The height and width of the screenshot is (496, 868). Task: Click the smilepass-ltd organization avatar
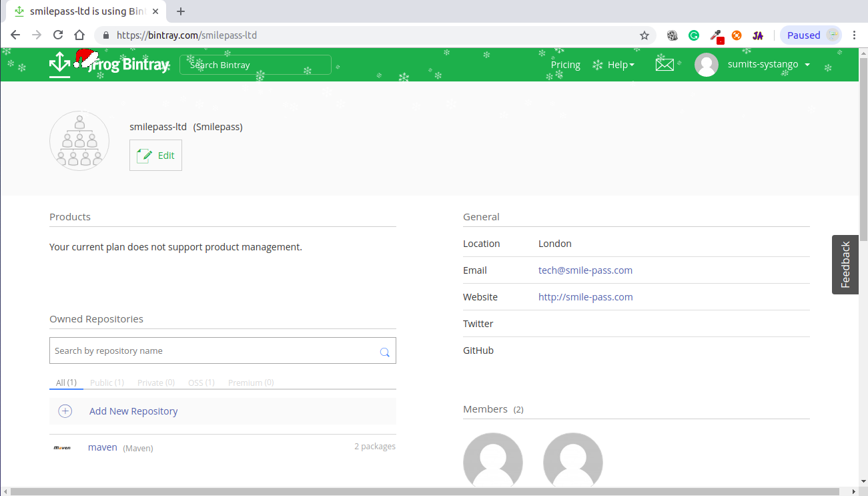pos(79,141)
